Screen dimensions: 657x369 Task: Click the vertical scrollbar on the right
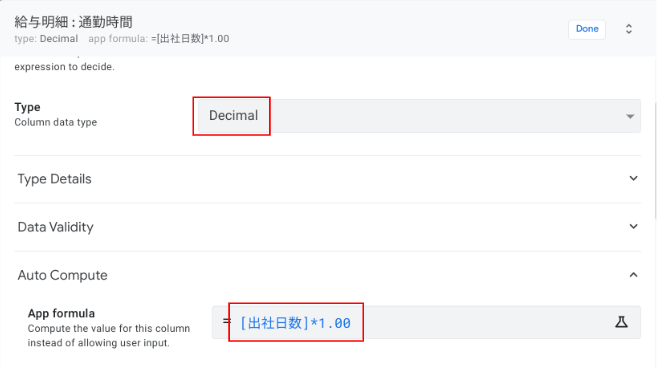point(654,161)
